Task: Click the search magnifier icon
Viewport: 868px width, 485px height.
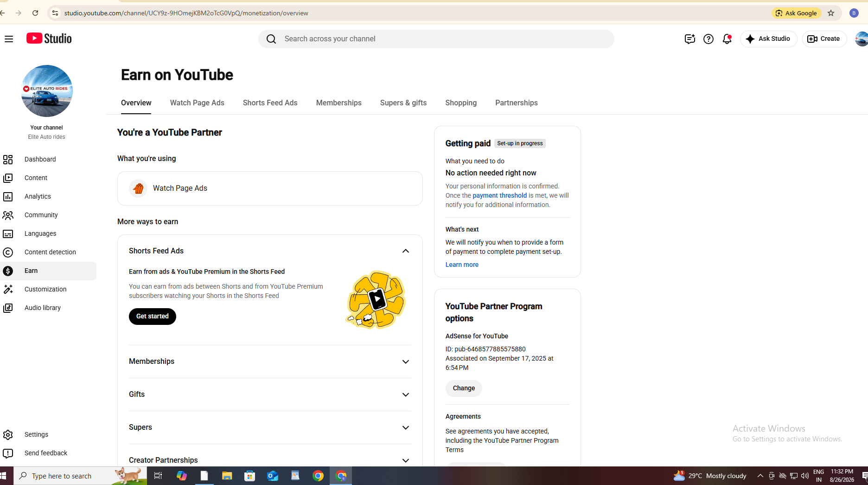Action: (271, 39)
